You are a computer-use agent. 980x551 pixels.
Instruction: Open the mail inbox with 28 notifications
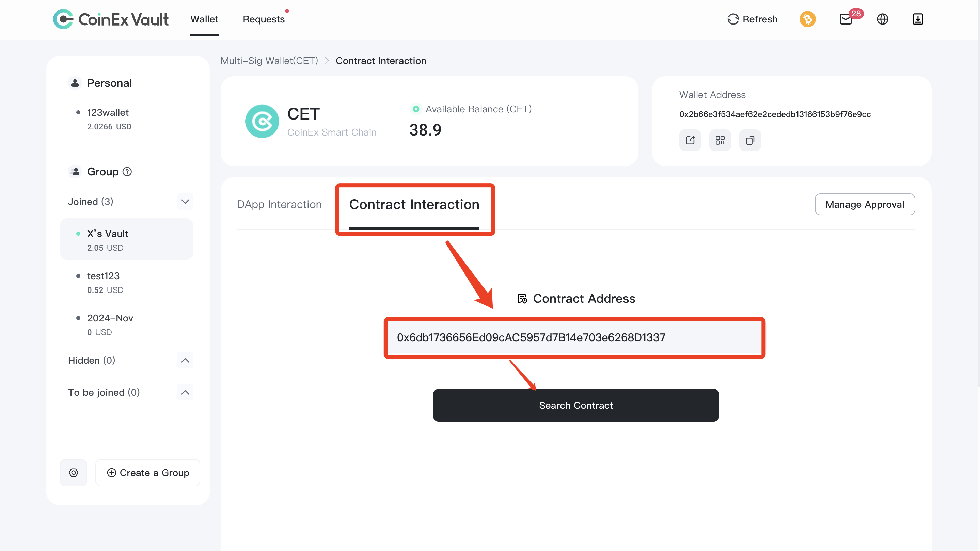pyautogui.click(x=846, y=19)
